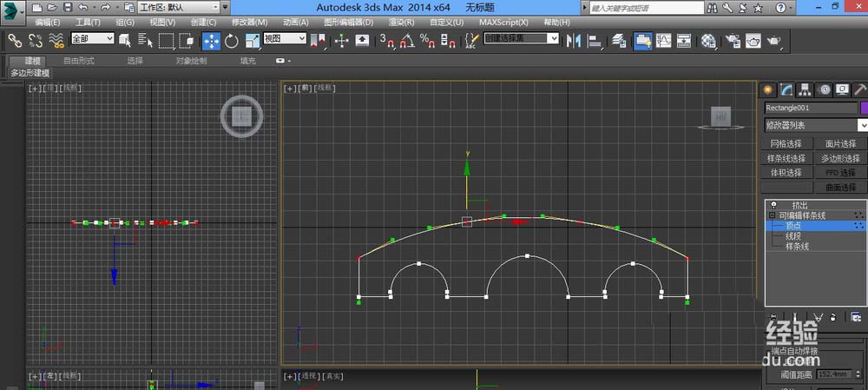
Task: Switch to the 自由形式 ribbon tab
Action: [79, 61]
